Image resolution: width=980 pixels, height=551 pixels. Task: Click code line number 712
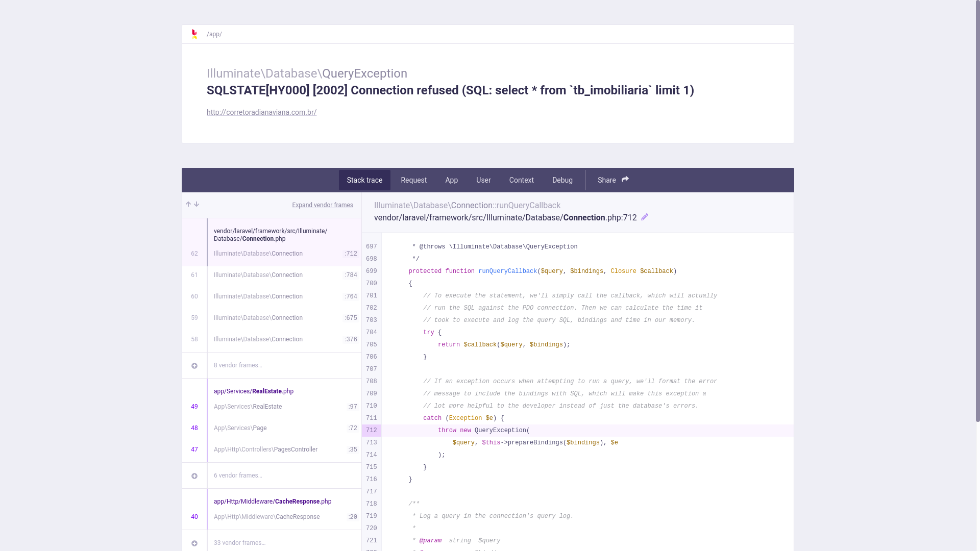click(x=372, y=431)
